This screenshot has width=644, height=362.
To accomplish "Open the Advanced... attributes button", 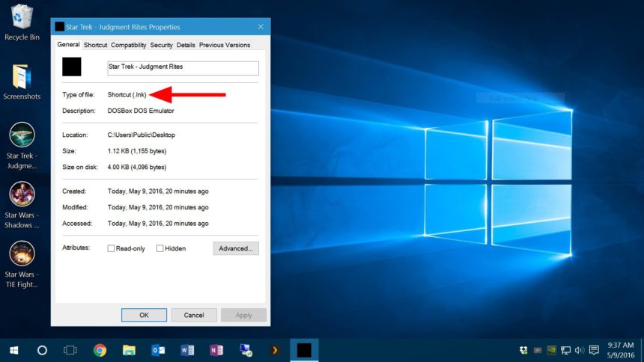I will 236,248.
